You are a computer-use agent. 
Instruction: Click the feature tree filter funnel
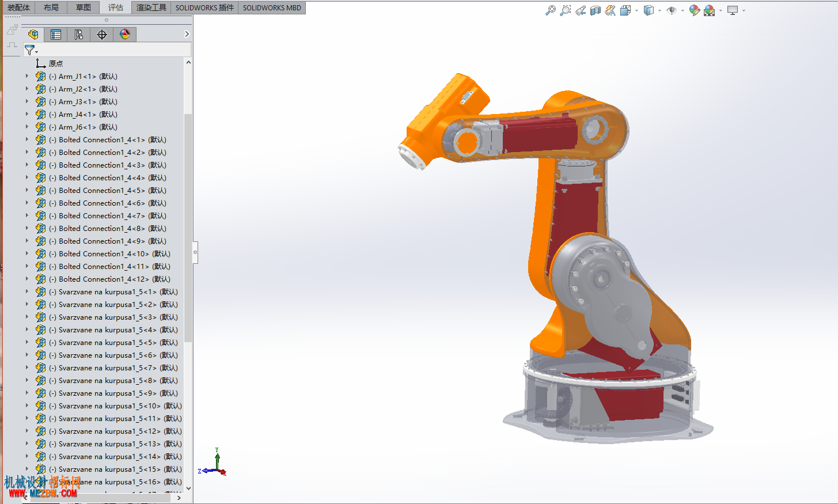[30, 50]
